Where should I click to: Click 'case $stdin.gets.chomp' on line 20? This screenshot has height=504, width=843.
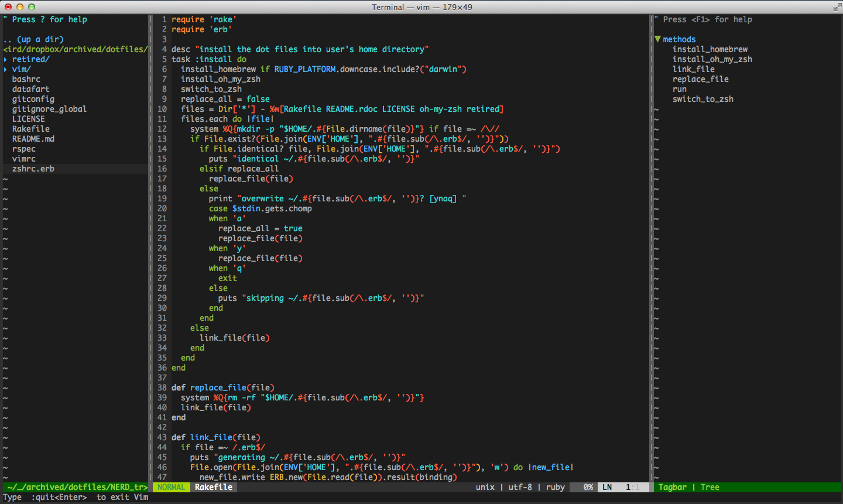261,208
